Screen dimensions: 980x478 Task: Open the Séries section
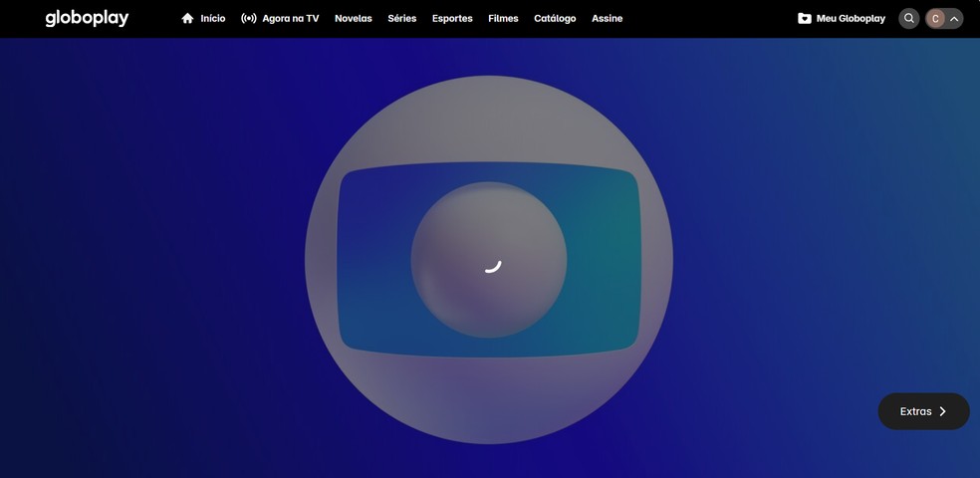(x=402, y=19)
